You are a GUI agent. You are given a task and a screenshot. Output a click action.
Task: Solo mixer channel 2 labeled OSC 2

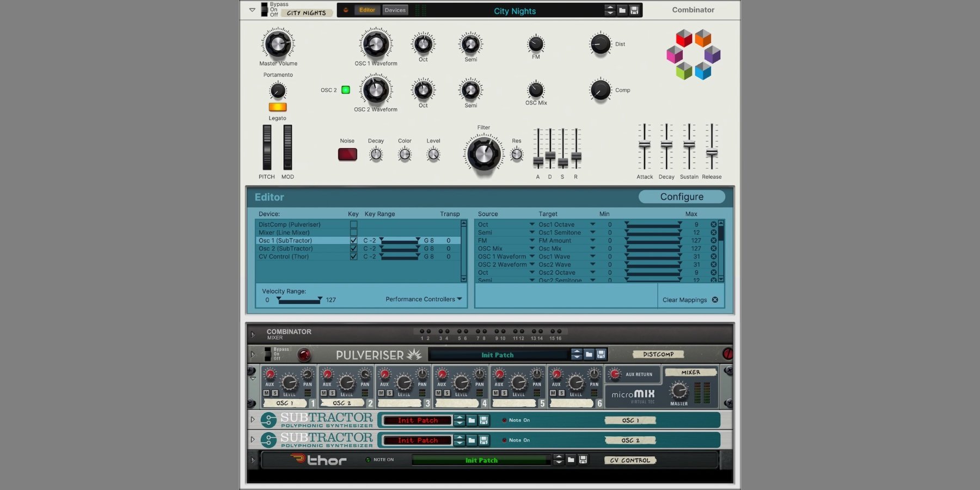tap(332, 393)
